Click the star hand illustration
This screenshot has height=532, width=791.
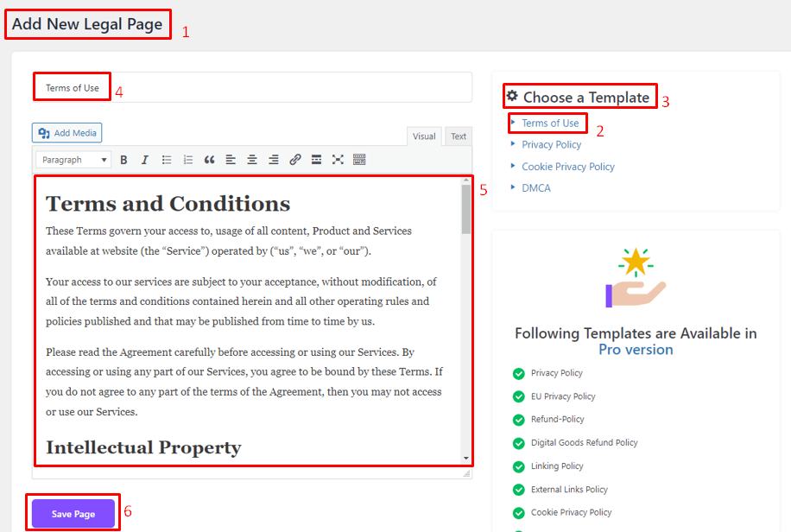[x=636, y=277]
